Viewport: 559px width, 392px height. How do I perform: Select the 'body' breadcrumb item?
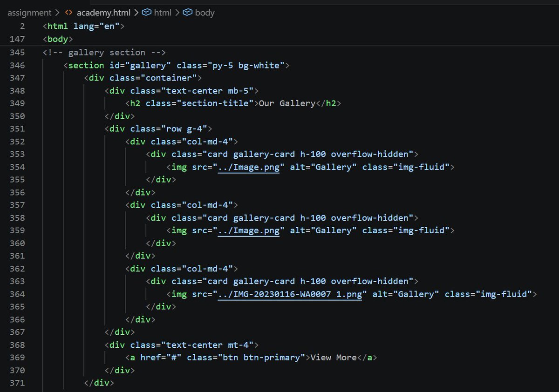point(205,13)
